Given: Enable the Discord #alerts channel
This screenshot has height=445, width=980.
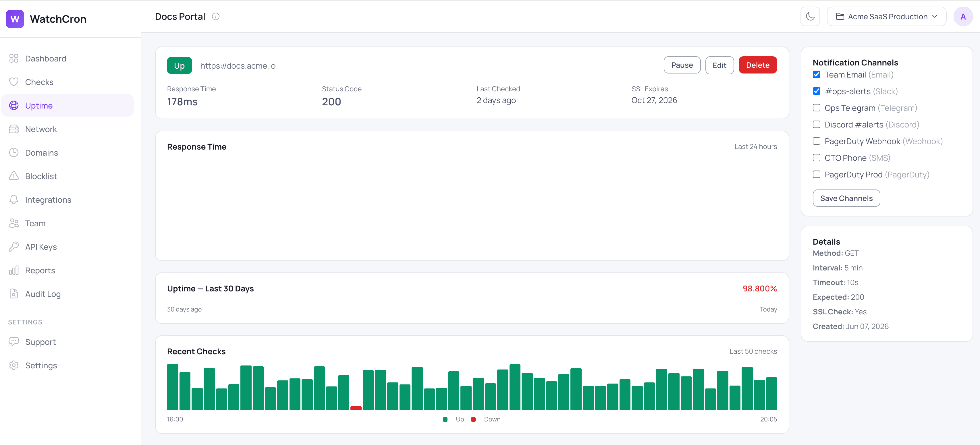Looking at the screenshot, I should tap(816, 124).
